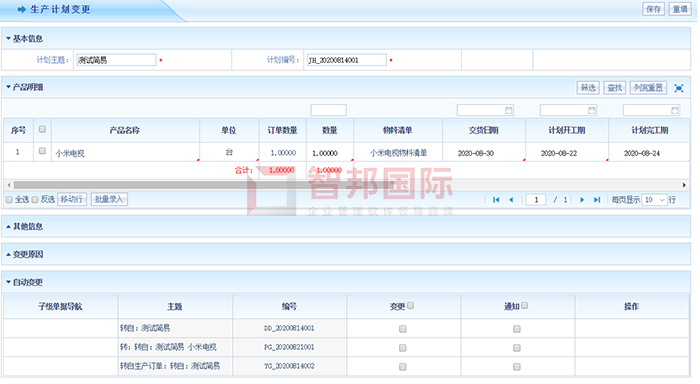Click the 2020-08-22 planned start cell
The image size is (700, 384).
tap(567, 153)
